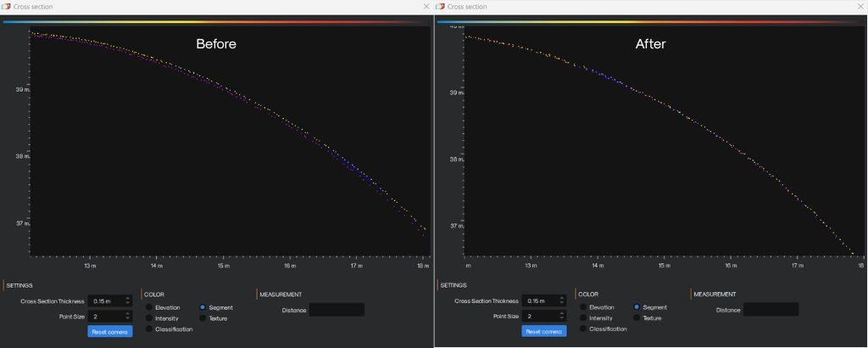Screen dimensions: 868x348
Task: Enable Texture coloring in the After window
Action: point(637,318)
